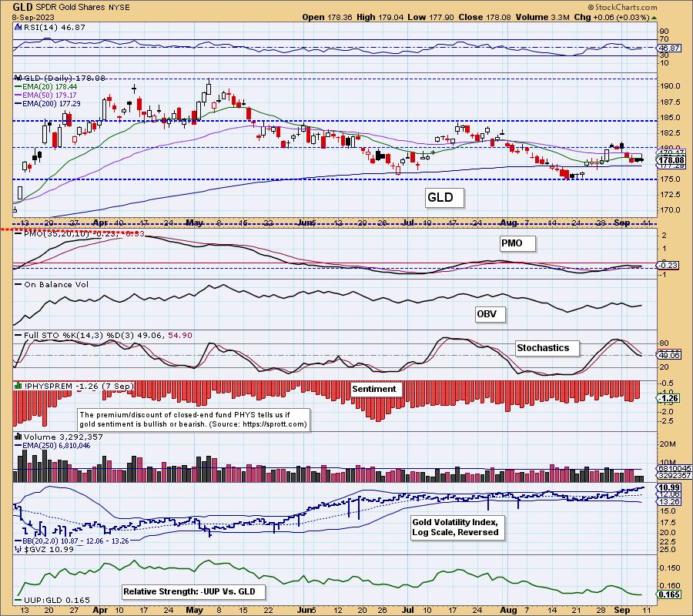Click the EMA(20) 178.44 legend entry

click(45, 86)
